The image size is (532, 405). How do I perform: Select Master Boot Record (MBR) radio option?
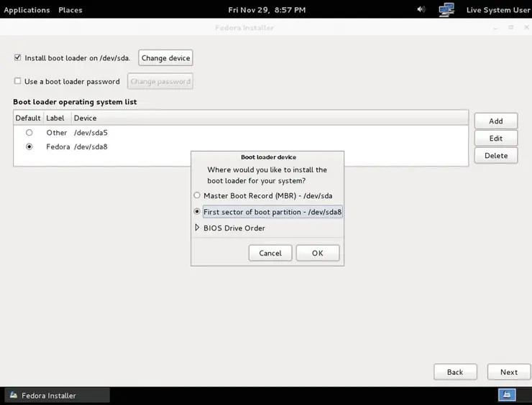[197, 195]
